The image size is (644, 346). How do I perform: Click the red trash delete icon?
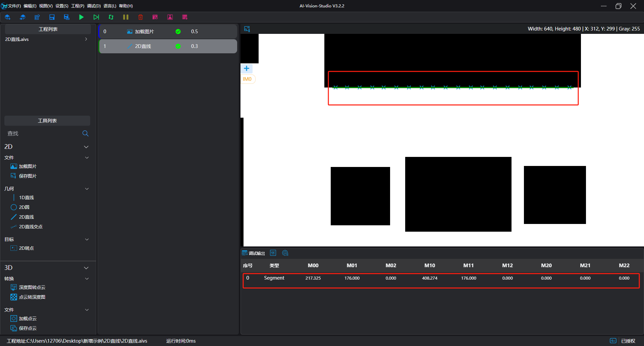141,17
